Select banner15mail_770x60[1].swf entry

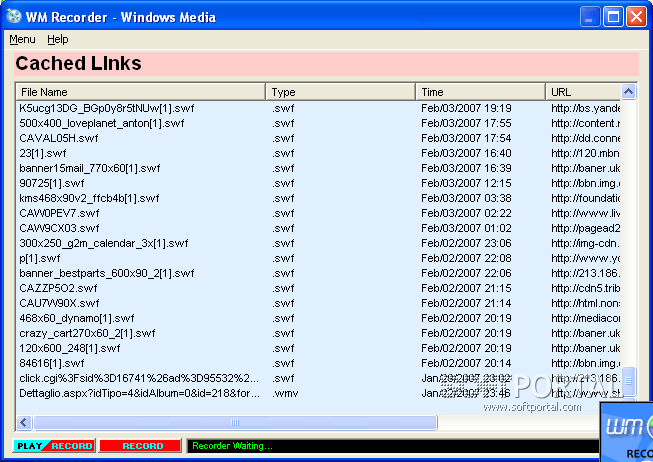point(90,168)
